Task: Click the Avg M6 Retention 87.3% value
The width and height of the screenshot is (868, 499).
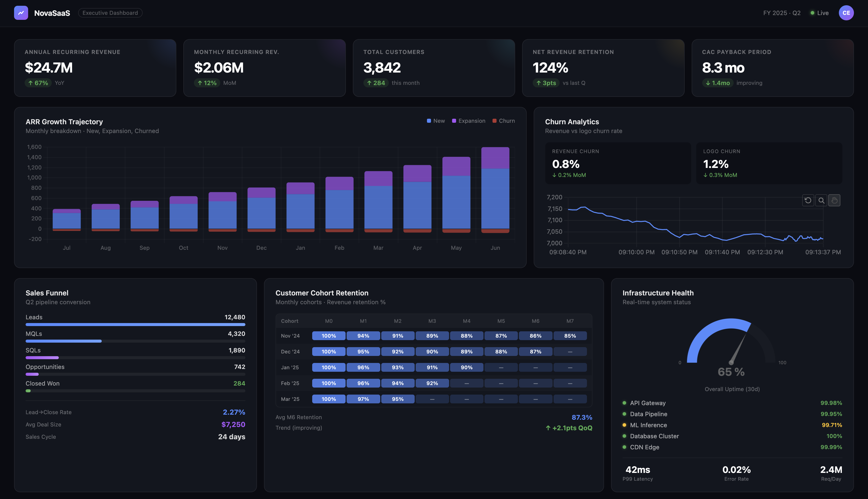Action: point(582,417)
